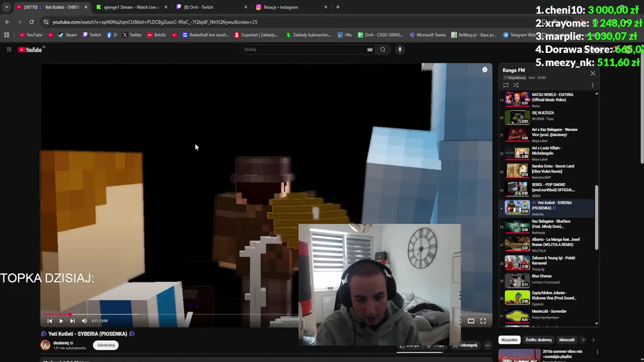Image resolution: width=644 pixels, height=362 pixels.
Task: Reload the page with the refresh icon
Action: click(x=31, y=22)
